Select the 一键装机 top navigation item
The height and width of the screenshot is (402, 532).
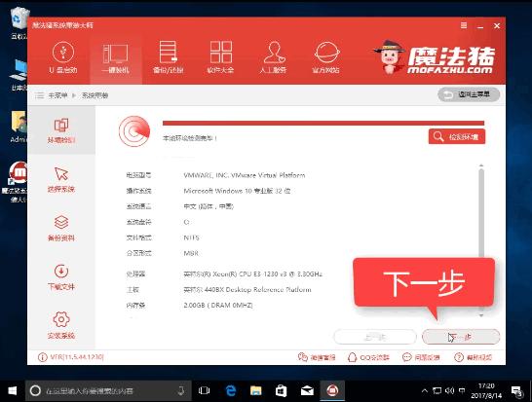click(x=116, y=58)
